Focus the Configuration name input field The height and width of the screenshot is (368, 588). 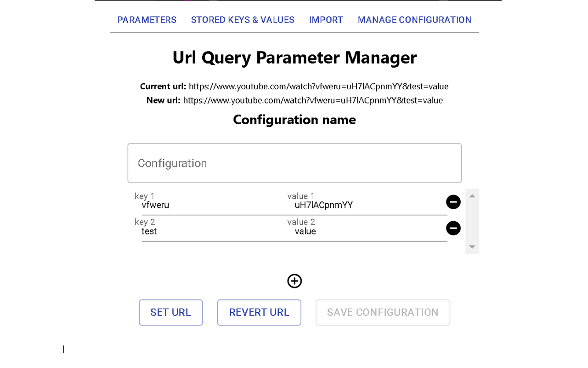coord(294,163)
